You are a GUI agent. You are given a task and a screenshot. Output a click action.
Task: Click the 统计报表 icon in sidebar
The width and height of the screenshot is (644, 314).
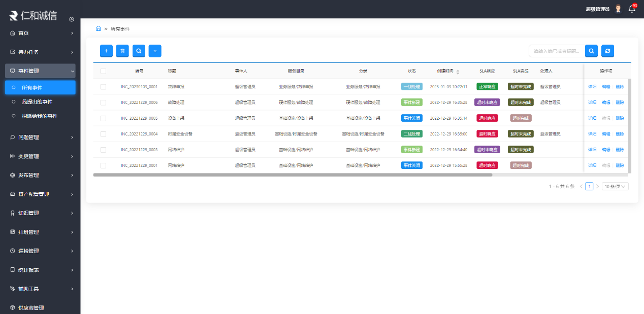pos(13,270)
